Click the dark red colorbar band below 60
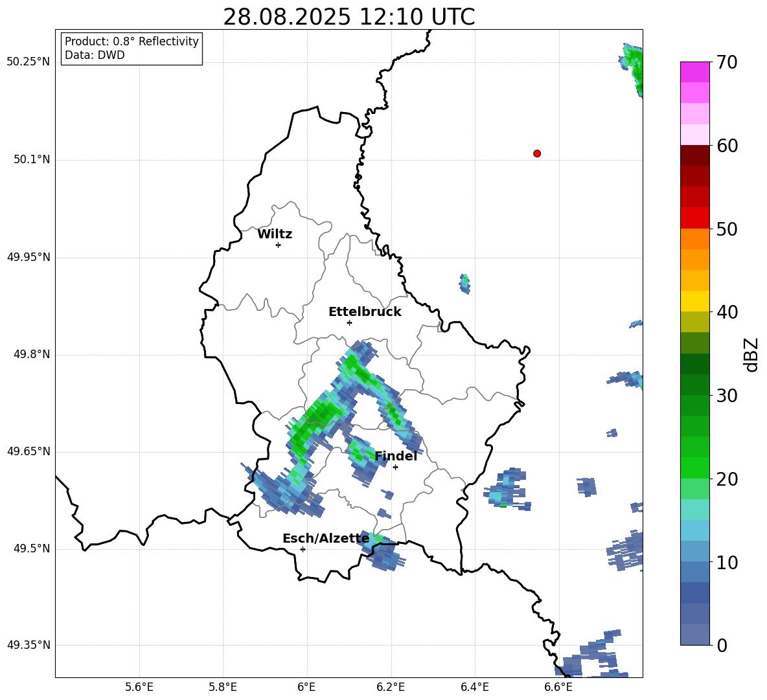 coord(695,155)
